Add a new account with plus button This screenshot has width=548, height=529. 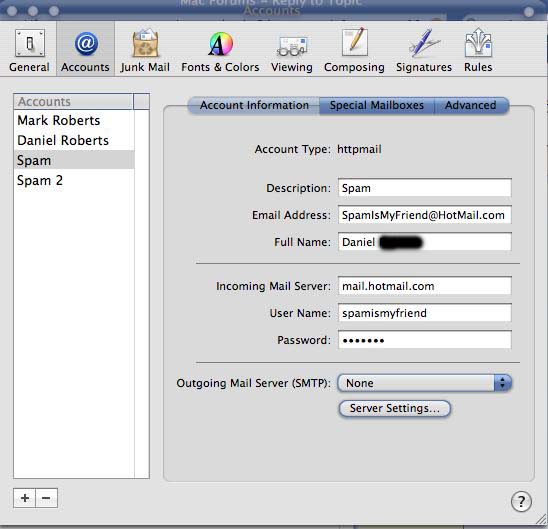tap(24, 498)
